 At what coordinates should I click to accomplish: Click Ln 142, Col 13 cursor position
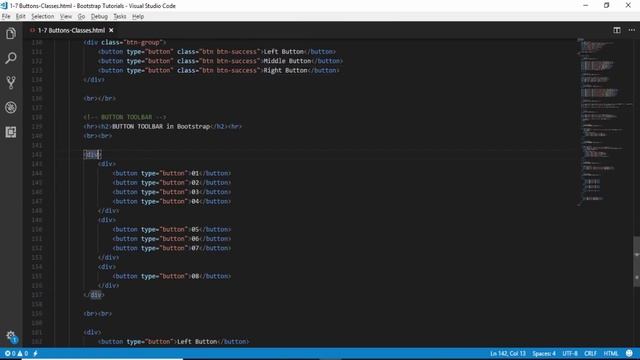coord(508,353)
